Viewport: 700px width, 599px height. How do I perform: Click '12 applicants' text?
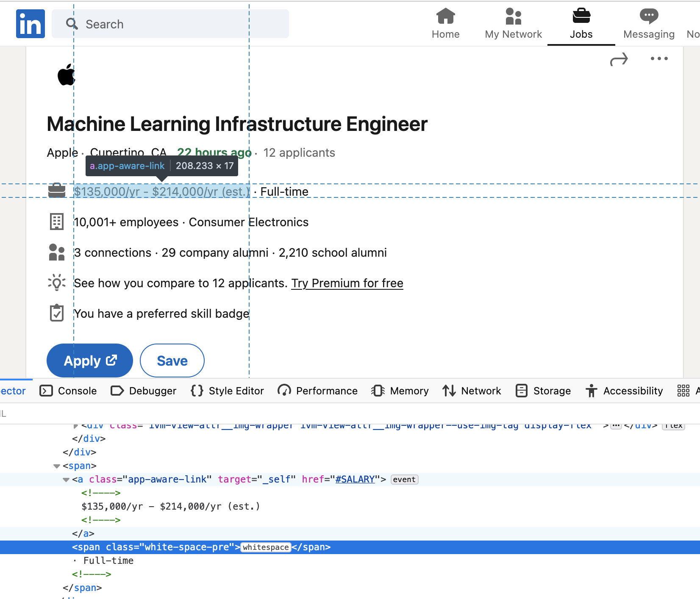click(299, 153)
